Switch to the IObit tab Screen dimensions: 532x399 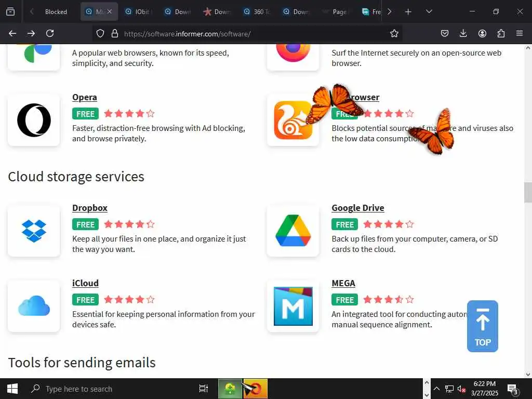point(138,12)
